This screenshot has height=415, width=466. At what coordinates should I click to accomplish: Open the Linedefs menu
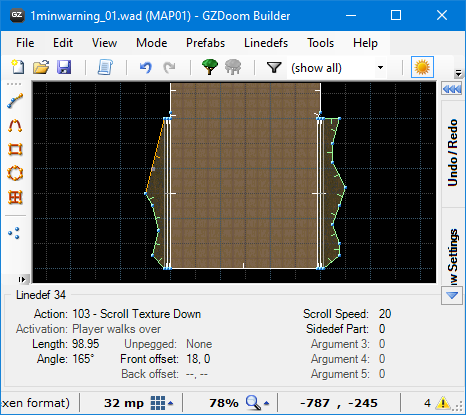266,43
